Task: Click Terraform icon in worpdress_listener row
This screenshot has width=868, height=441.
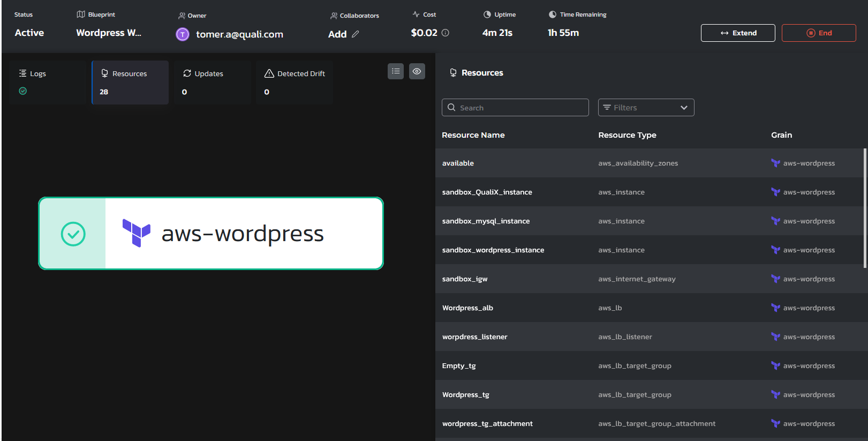Action: [775, 337]
